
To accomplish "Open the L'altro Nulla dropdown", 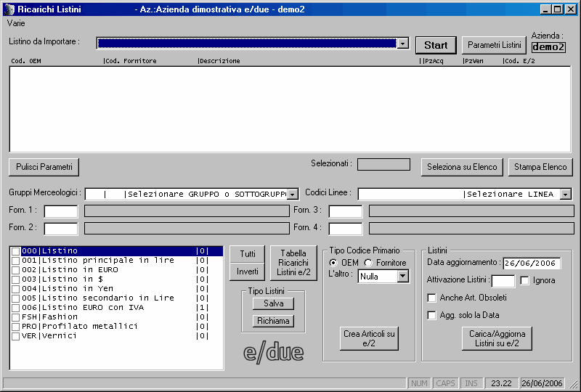I will point(402,277).
